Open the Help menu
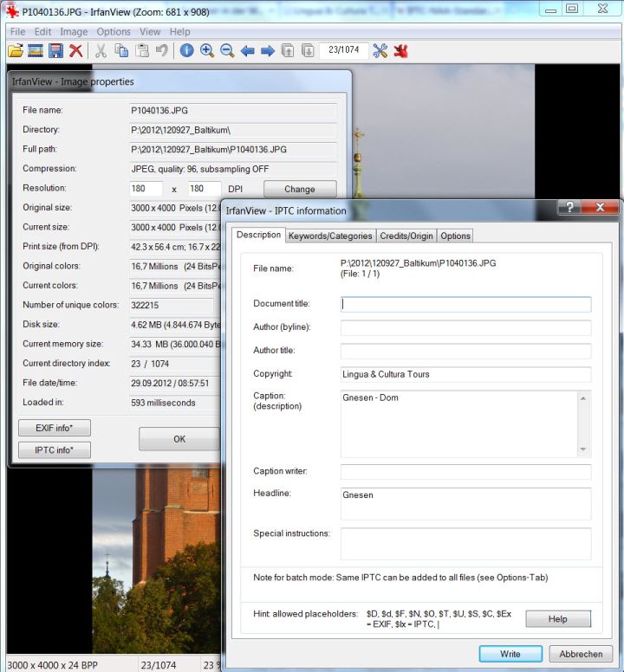Image resolution: width=624 pixels, height=672 pixels. click(x=179, y=32)
